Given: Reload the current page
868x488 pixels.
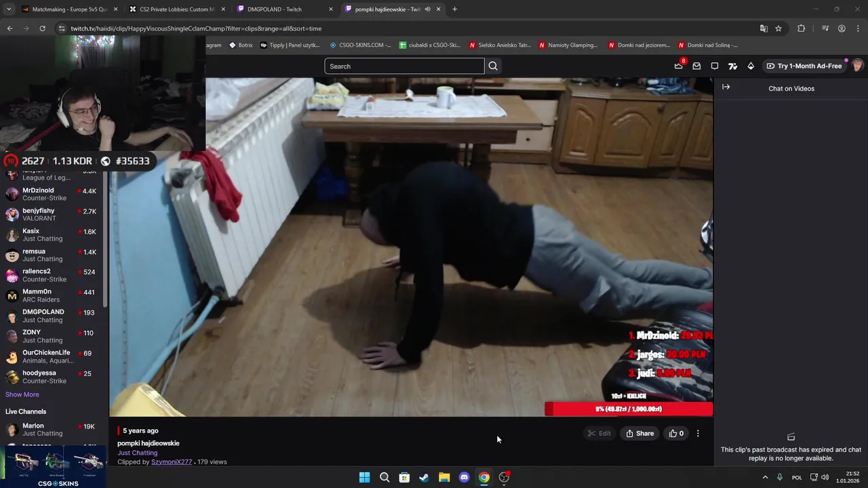Looking at the screenshot, I should 42,28.
